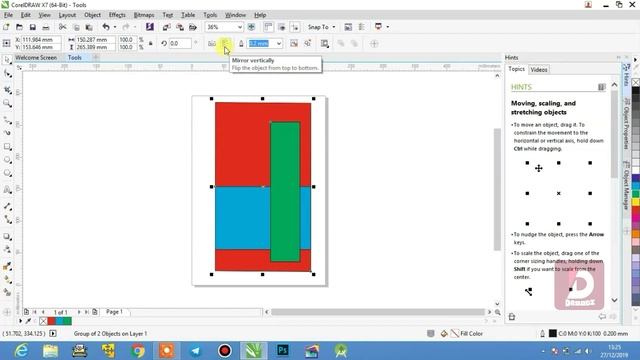The width and height of the screenshot is (640, 360).
Task: Click the Page 1 tab
Action: point(114,312)
